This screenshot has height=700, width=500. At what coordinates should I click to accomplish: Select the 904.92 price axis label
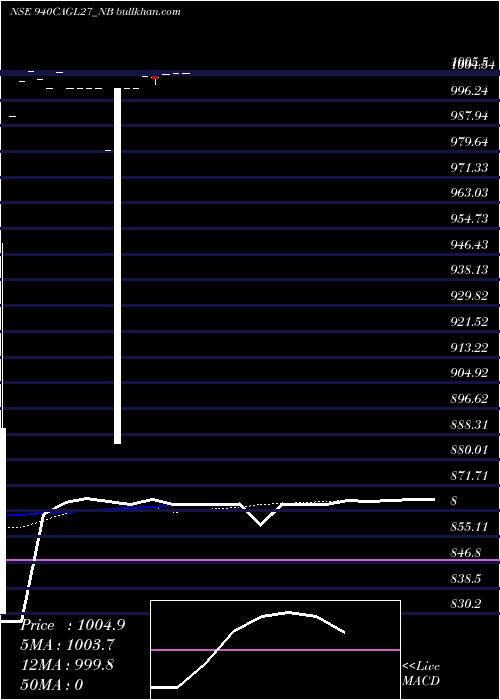pos(469,373)
